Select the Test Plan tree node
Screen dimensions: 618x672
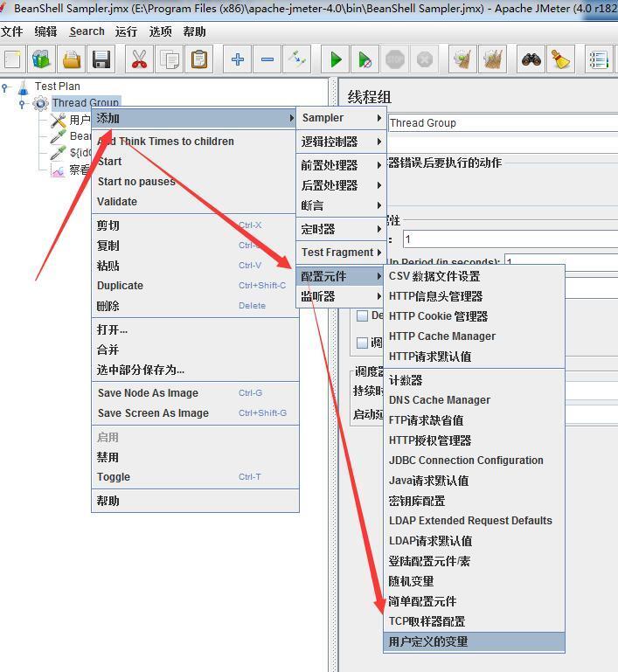coord(58,87)
